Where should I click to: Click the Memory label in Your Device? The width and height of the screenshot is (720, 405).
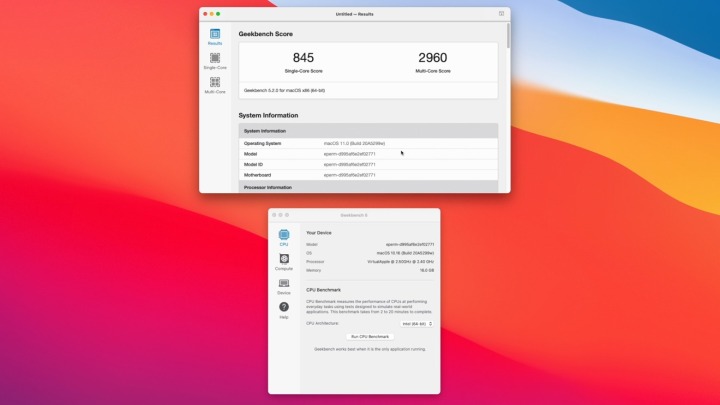pyautogui.click(x=314, y=270)
